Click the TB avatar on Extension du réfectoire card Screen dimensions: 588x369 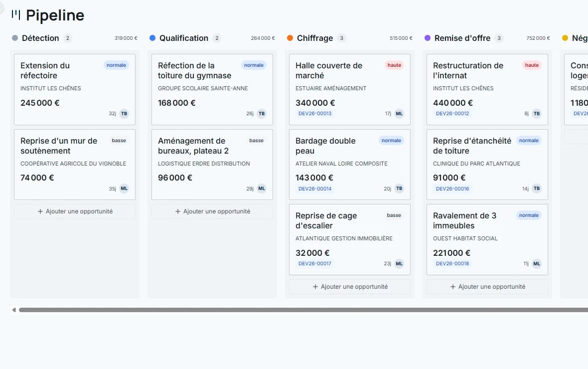[124, 113]
